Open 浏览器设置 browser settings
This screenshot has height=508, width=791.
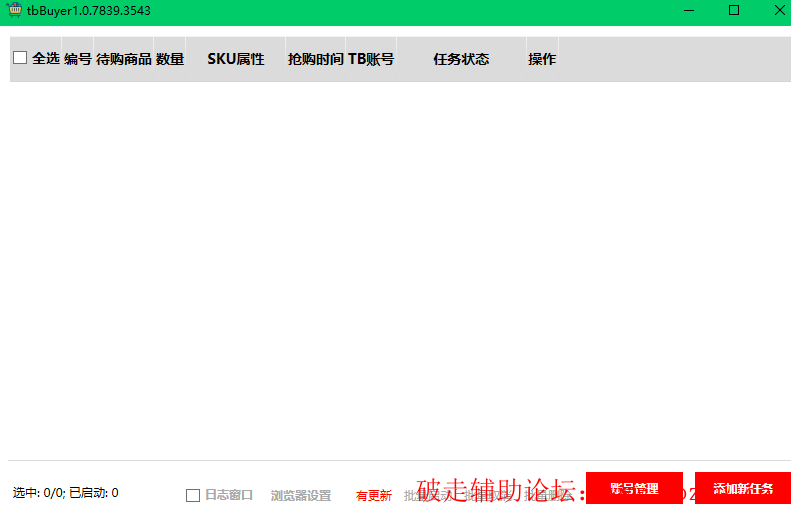(x=300, y=495)
